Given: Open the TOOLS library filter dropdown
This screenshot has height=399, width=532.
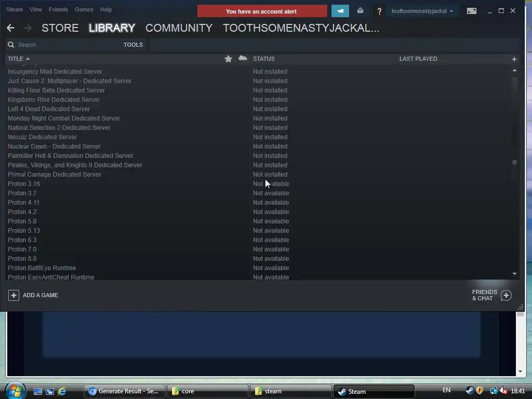Looking at the screenshot, I should pos(133,45).
